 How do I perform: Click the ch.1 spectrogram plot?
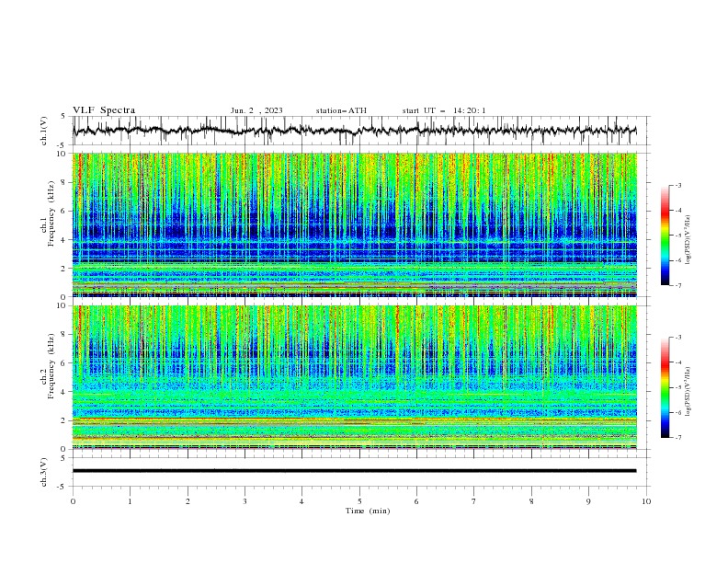(x=354, y=224)
